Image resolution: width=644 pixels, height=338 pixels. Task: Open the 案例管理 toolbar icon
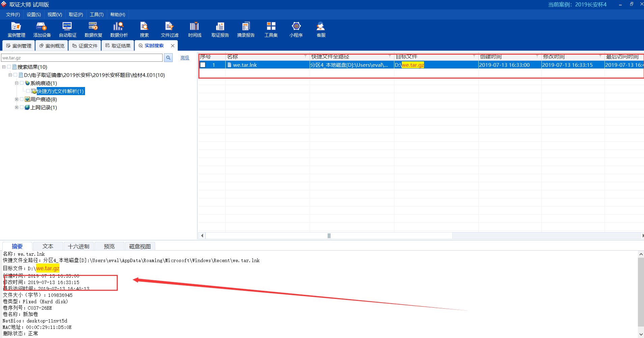16,29
